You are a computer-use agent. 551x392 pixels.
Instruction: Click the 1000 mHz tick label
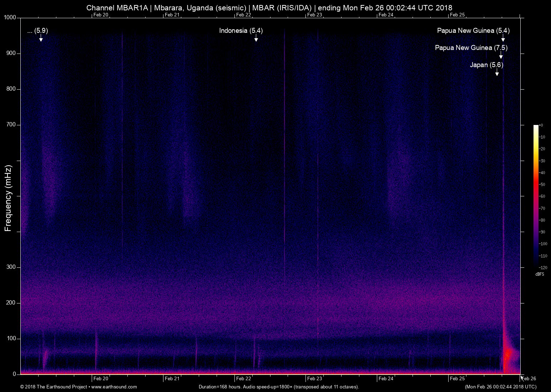(x=9, y=17)
